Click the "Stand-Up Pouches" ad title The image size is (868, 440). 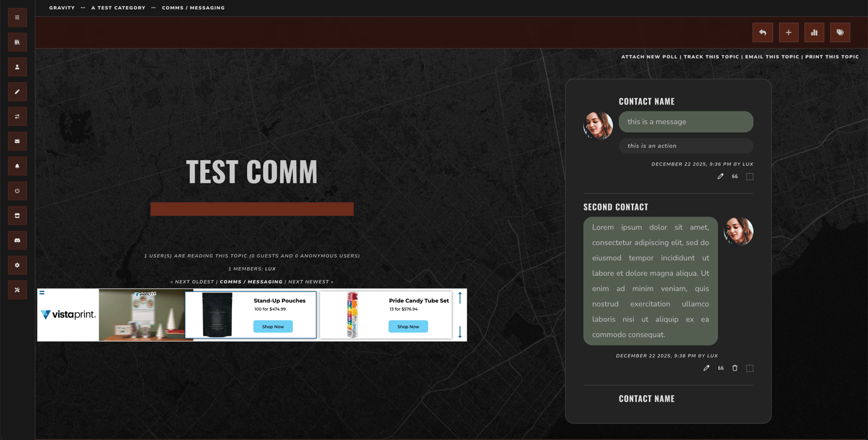coord(279,301)
